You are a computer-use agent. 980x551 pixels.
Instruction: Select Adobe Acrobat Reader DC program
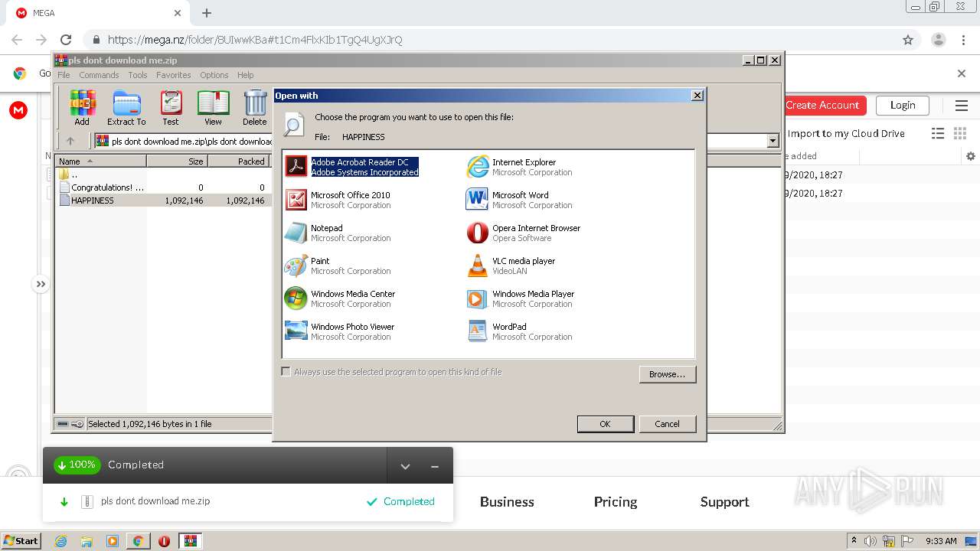point(352,167)
